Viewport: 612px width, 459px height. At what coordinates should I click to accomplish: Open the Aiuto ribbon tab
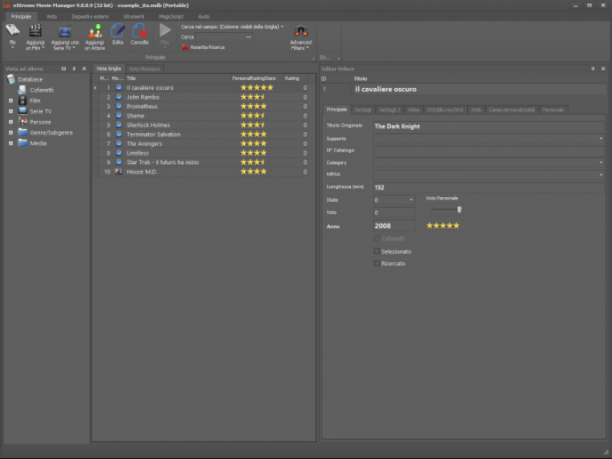(204, 16)
